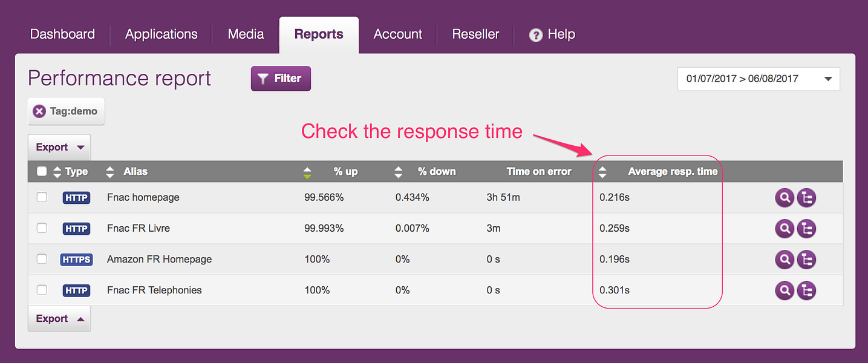Open the hierarchy view for Fnac homepage
The width and height of the screenshot is (868, 363).
806,197
